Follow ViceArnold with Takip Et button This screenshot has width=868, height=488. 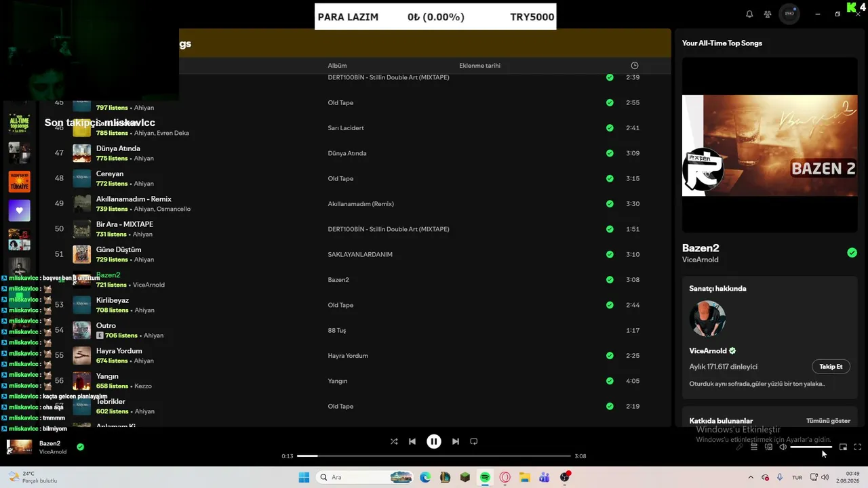831,367
